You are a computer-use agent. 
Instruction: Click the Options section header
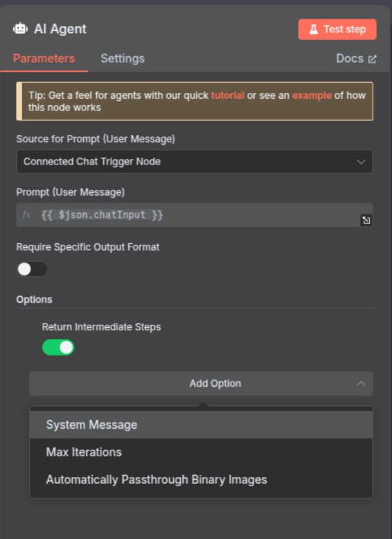(x=34, y=300)
